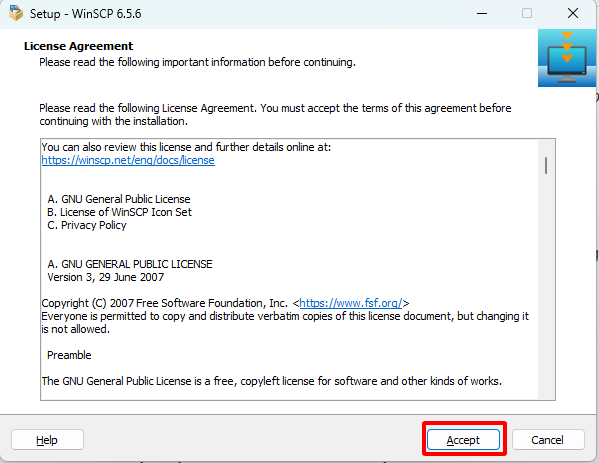Click the 'C. Privacy Policy' contents line

coord(87,225)
